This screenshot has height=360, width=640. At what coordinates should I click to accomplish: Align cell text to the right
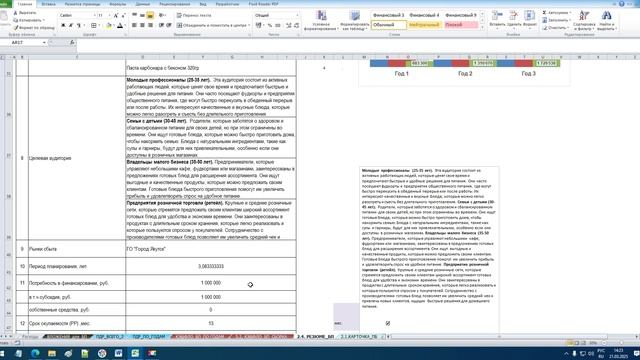150,25
